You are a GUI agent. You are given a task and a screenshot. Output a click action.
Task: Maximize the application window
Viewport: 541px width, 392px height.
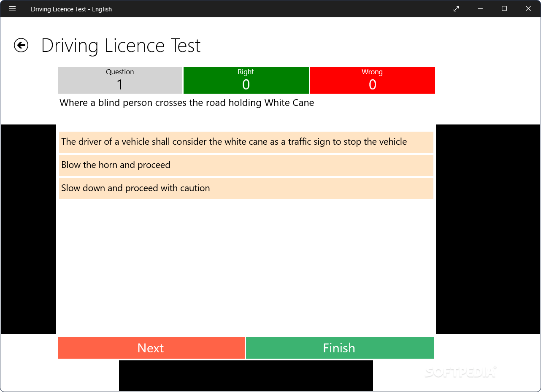coord(504,8)
